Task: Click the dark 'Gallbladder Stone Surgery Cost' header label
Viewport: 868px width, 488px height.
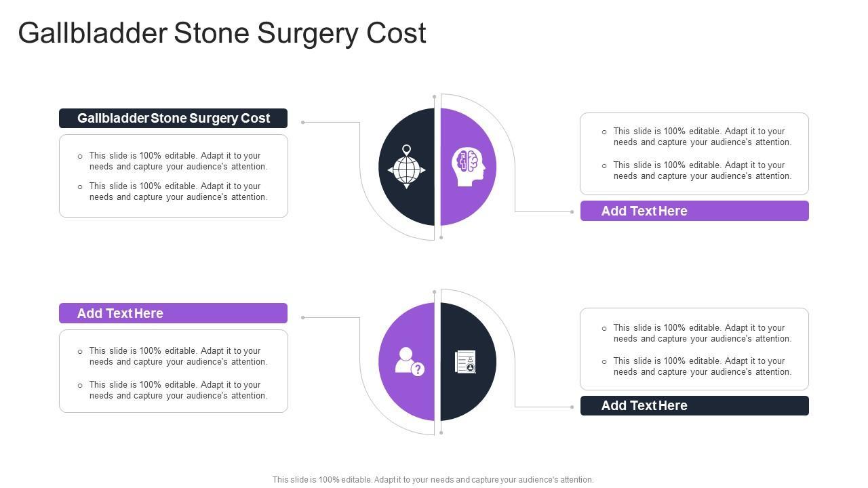Action: coord(173,118)
